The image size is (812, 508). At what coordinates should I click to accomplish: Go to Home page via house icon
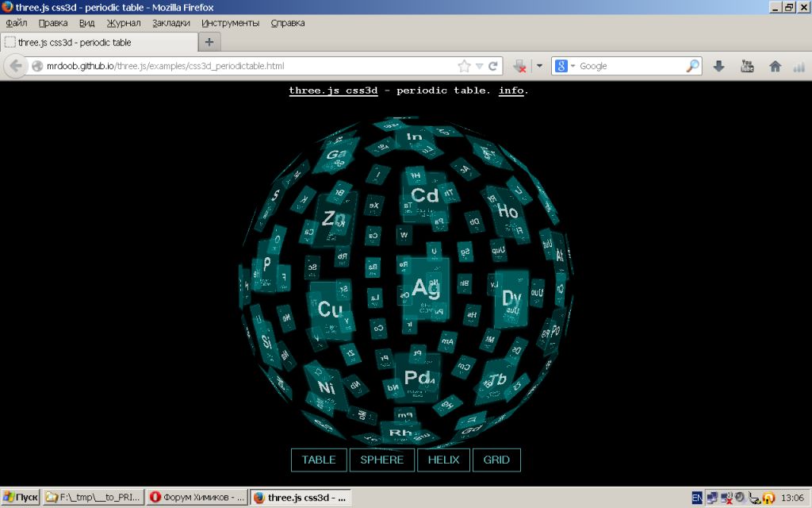pos(775,66)
